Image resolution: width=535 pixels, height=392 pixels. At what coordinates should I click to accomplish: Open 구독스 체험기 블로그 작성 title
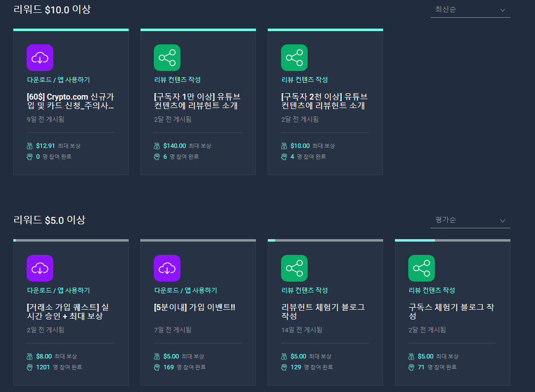[x=451, y=312]
